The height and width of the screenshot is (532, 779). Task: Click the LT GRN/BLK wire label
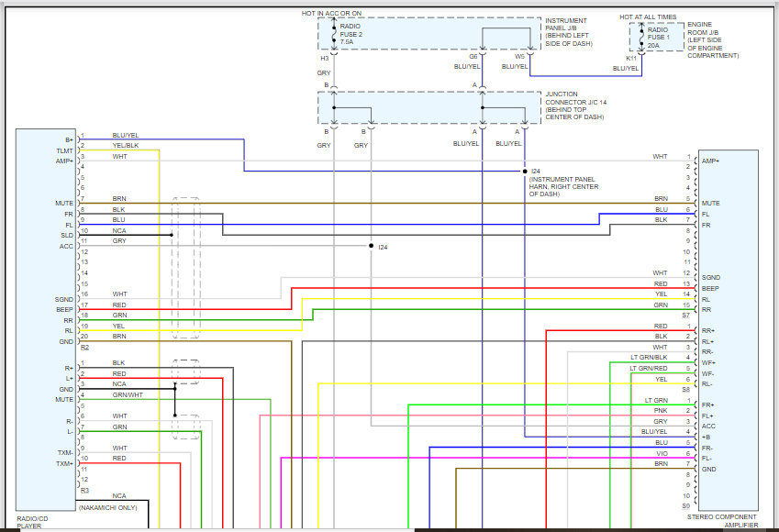pyautogui.click(x=649, y=358)
